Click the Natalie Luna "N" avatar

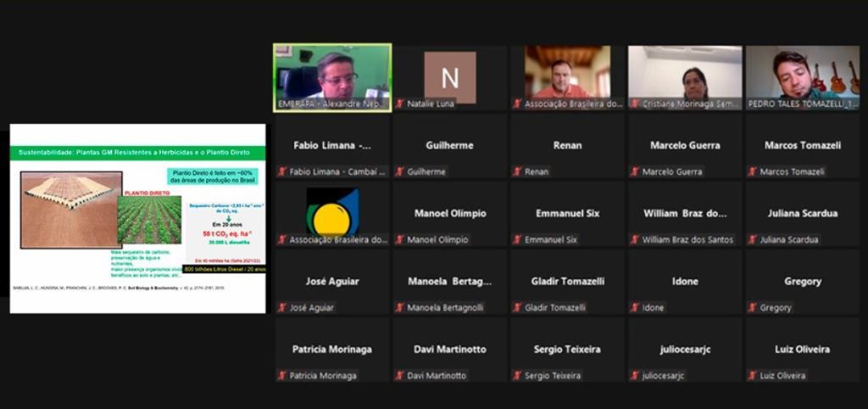pos(449,78)
